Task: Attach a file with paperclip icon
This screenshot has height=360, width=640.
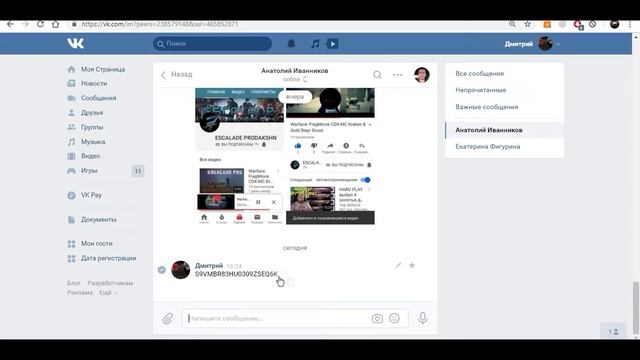Action: coord(168,318)
